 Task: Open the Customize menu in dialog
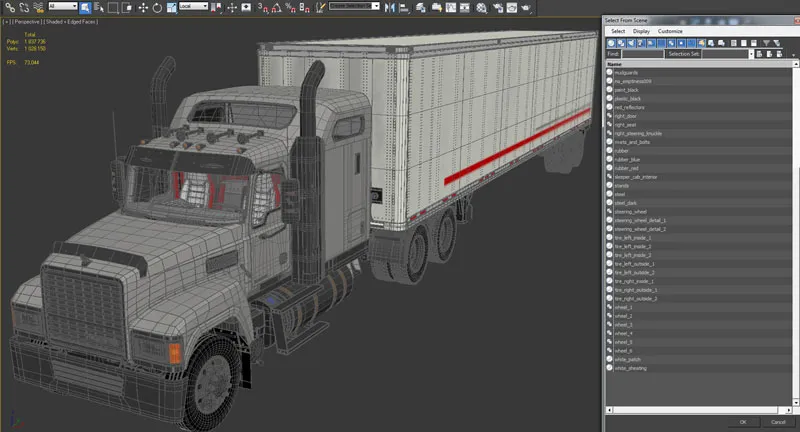tap(670, 31)
